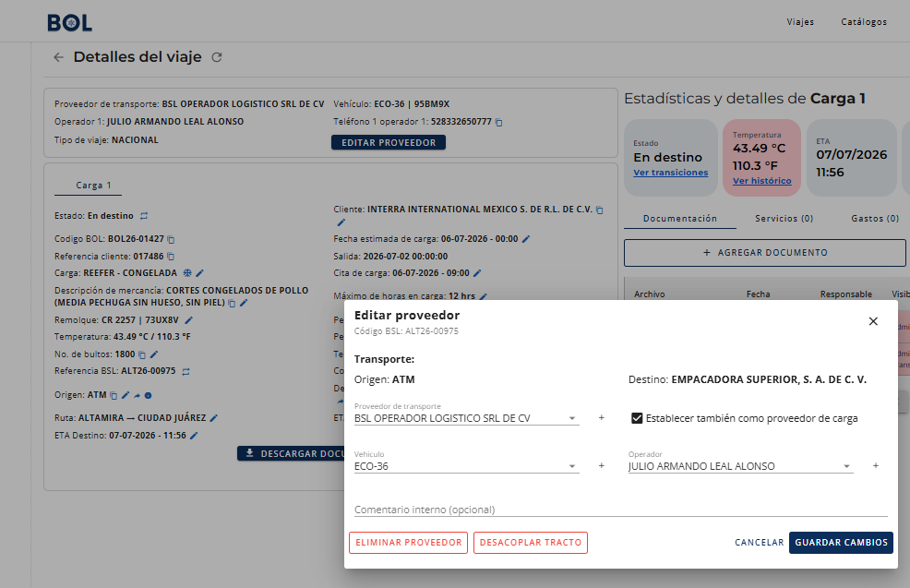This screenshot has width=910, height=588.
Task: Edit the No. de bultos value
Action: click(x=154, y=354)
